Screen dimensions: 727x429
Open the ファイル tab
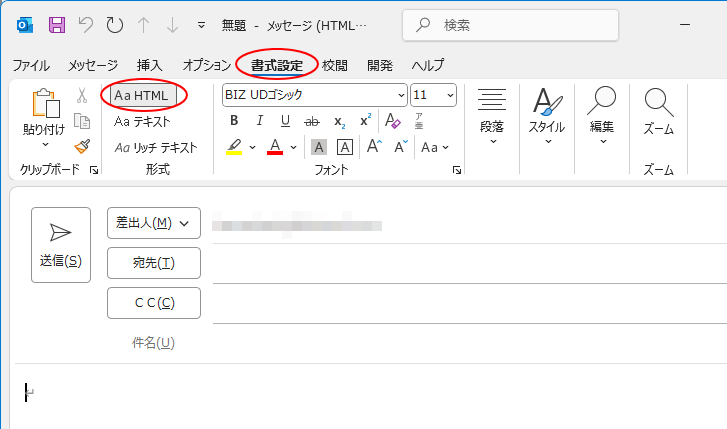point(31,65)
